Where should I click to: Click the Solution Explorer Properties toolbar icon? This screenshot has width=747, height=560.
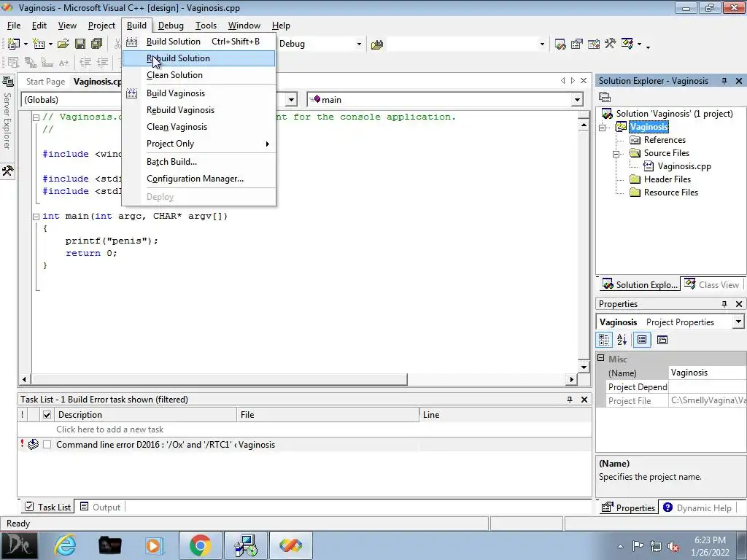coord(605,97)
